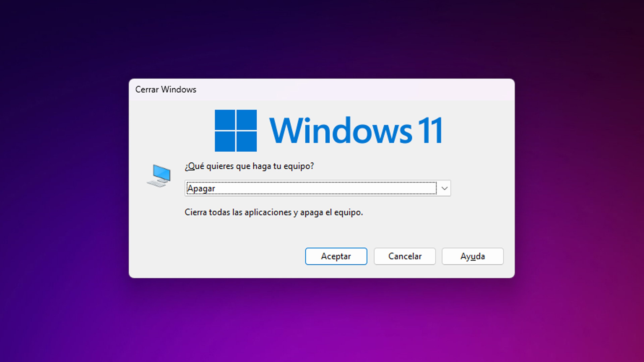Image resolution: width=644 pixels, height=362 pixels.
Task: Click the "¿Qué quieres que haga tu equipo?" label
Action: 249,166
